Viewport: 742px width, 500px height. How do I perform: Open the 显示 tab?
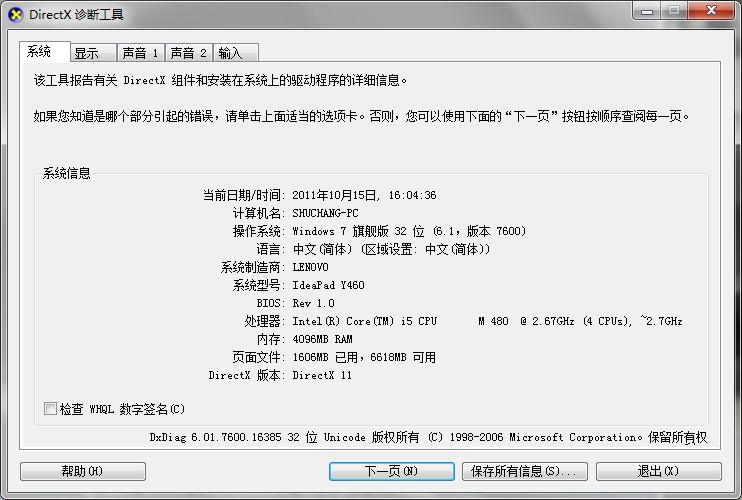tap(87, 53)
